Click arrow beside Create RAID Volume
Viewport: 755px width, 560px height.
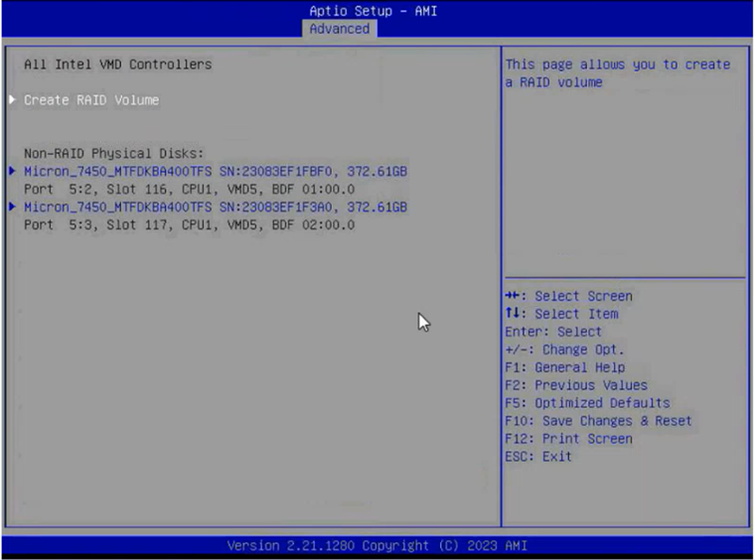[13, 99]
